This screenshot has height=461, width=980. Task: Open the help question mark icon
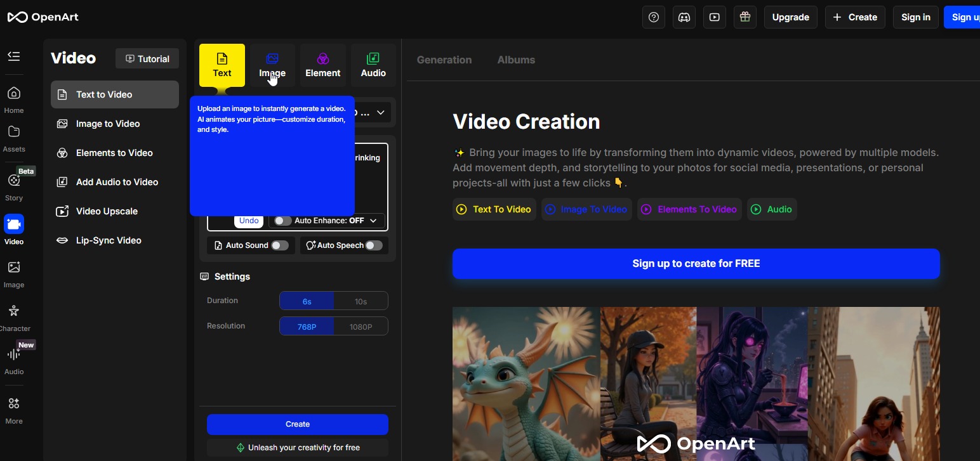click(x=654, y=17)
